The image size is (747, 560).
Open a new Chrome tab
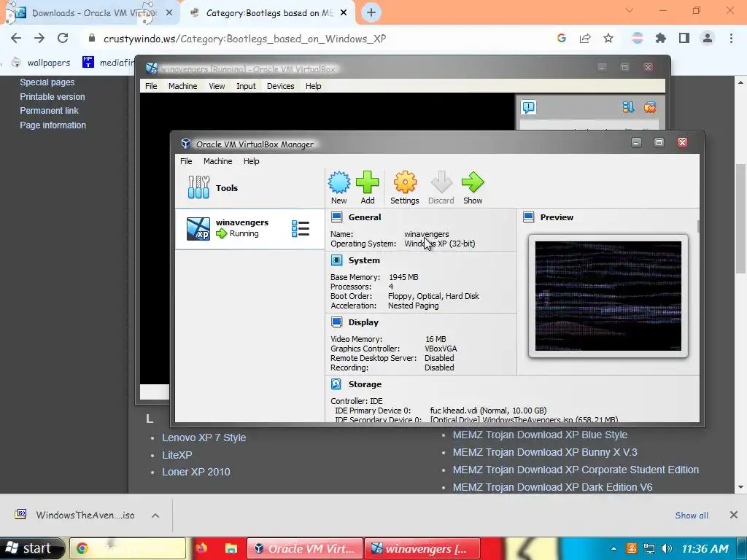[x=371, y=13]
